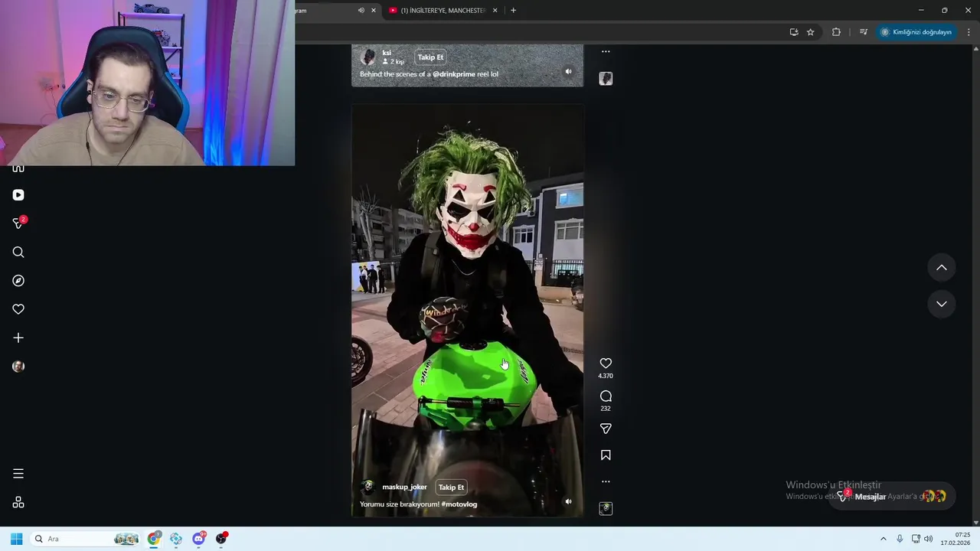This screenshot has height=551, width=980.
Task: Share the maskup_joker reel
Action: click(606, 429)
